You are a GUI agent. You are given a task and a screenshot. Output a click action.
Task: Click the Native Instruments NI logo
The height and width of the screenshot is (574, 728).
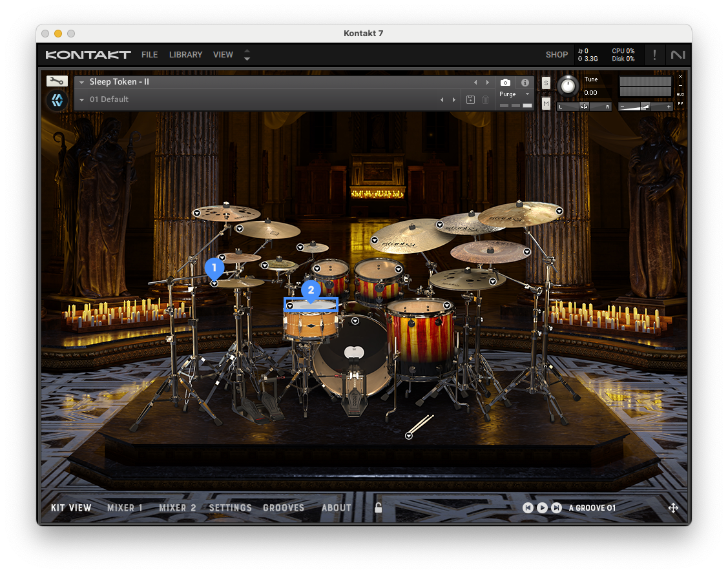click(x=678, y=55)
